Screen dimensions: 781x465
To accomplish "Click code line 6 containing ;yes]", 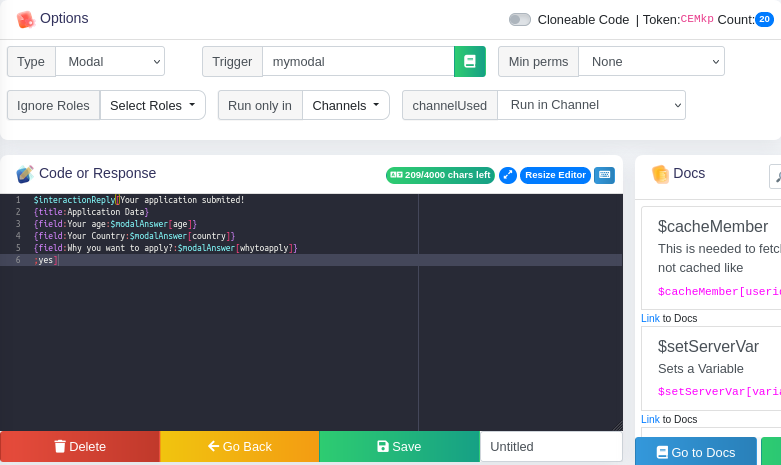I will point(46,260).
